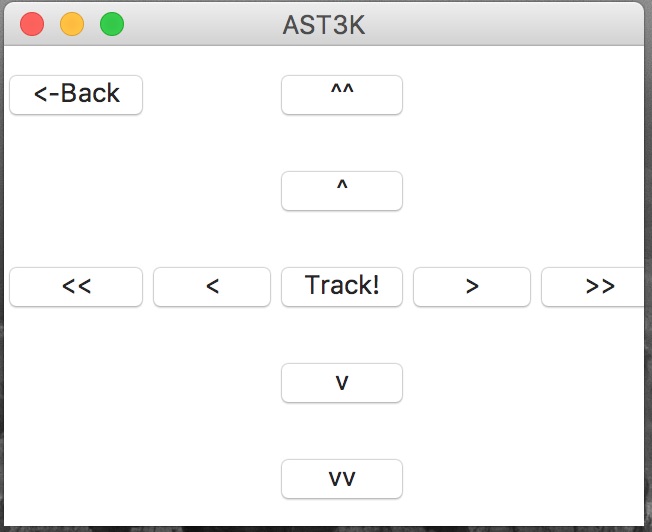Click the double down vv button

click(342, 479)
